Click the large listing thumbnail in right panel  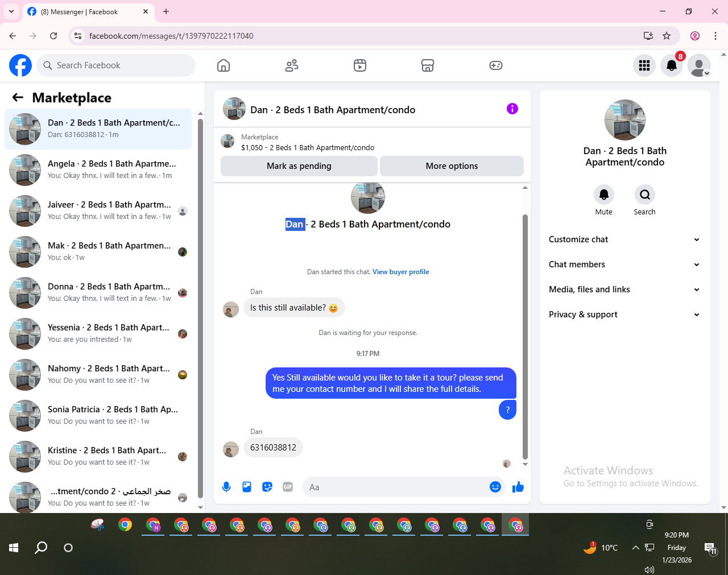pos(625,120)
